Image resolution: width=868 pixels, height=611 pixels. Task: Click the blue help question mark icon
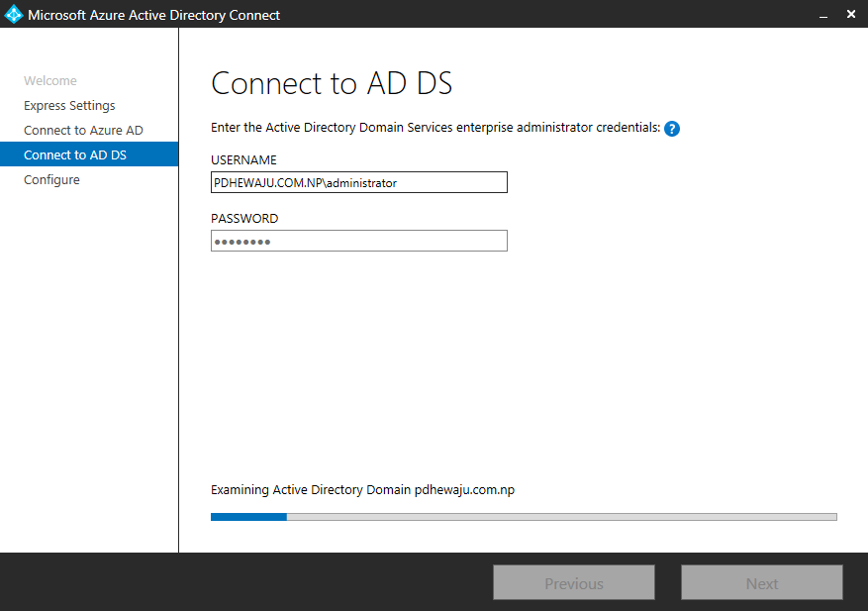click(671, 129)
